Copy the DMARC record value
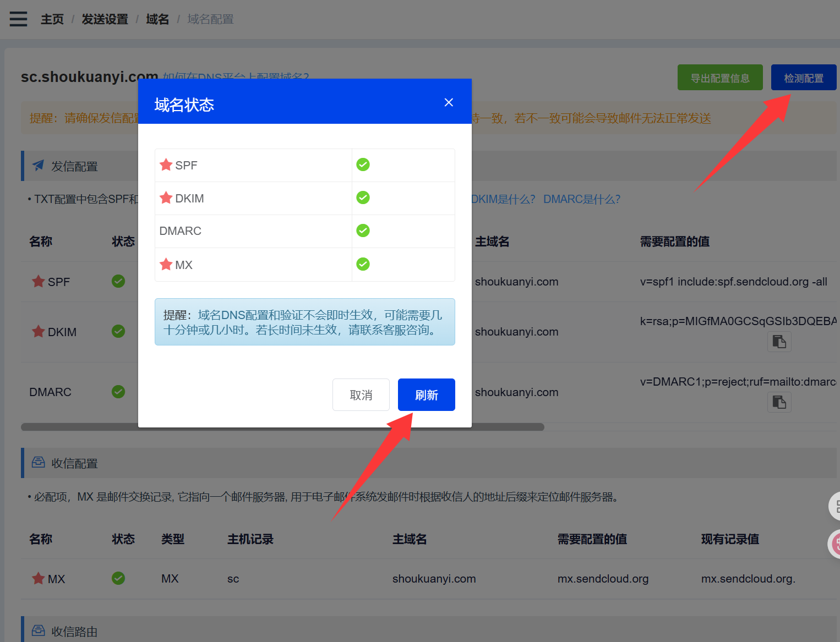840x642 pixels. point(779,403)
